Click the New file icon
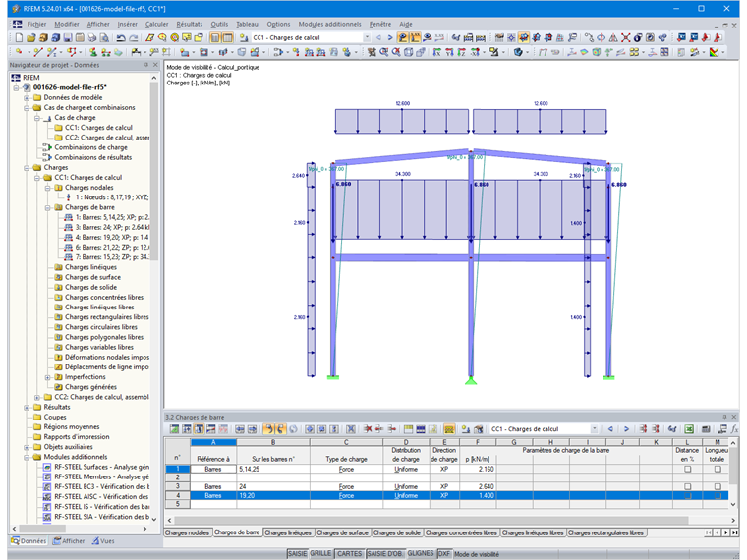 coord(19,37)
